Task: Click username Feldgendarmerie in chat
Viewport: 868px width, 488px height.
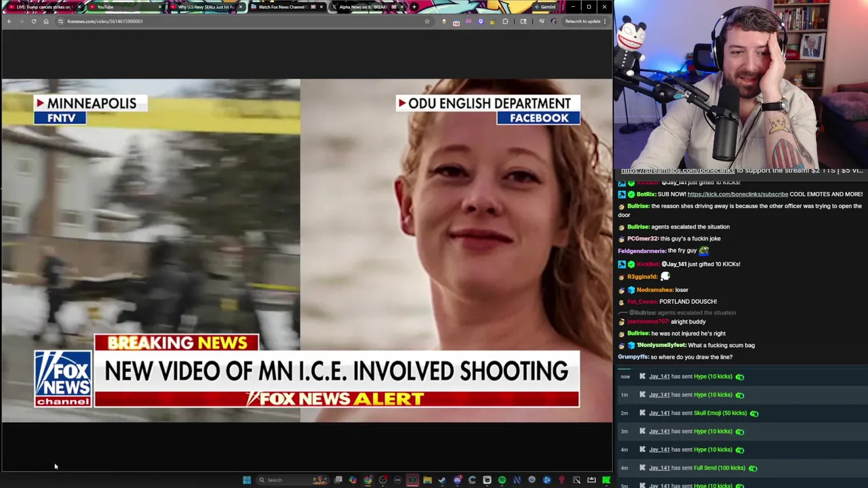Action: (642, 251)
